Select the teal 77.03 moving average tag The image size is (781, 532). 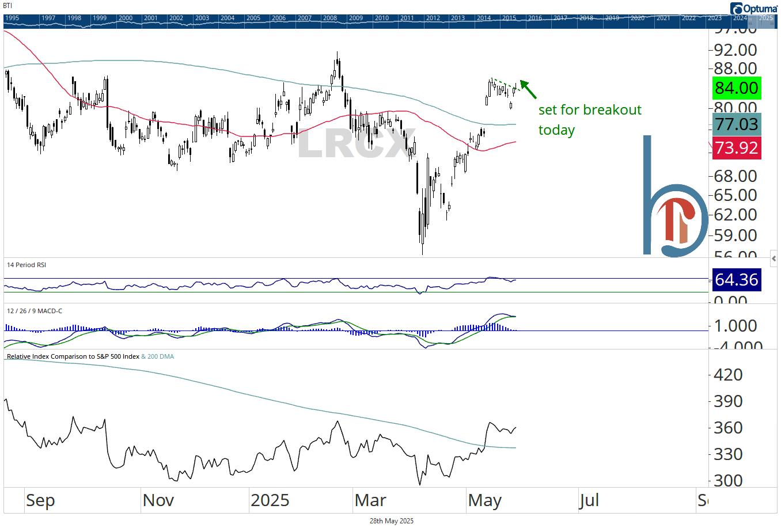(x=737, y=124)
